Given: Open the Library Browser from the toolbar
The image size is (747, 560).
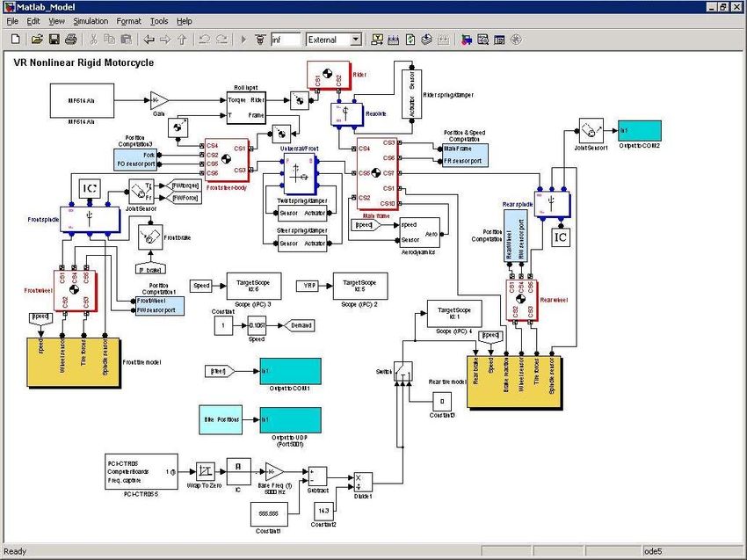Looking at the screenshot, I should (x=467, y=40).
